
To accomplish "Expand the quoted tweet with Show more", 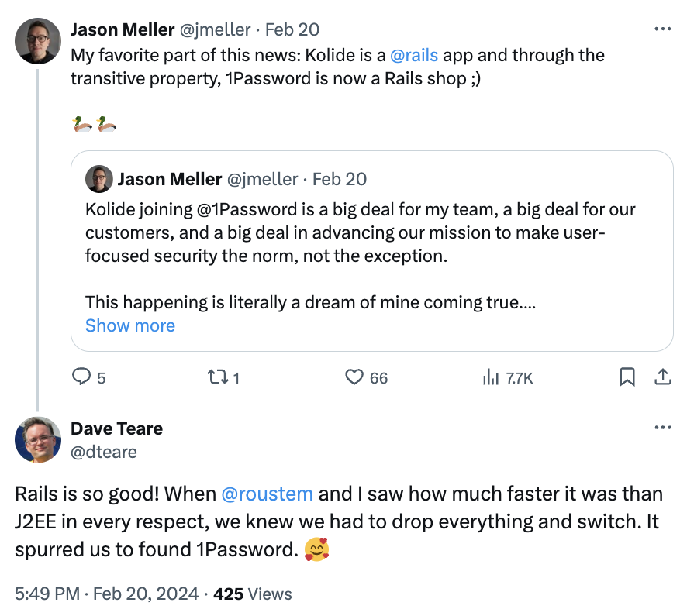I will tap(130, 325).
